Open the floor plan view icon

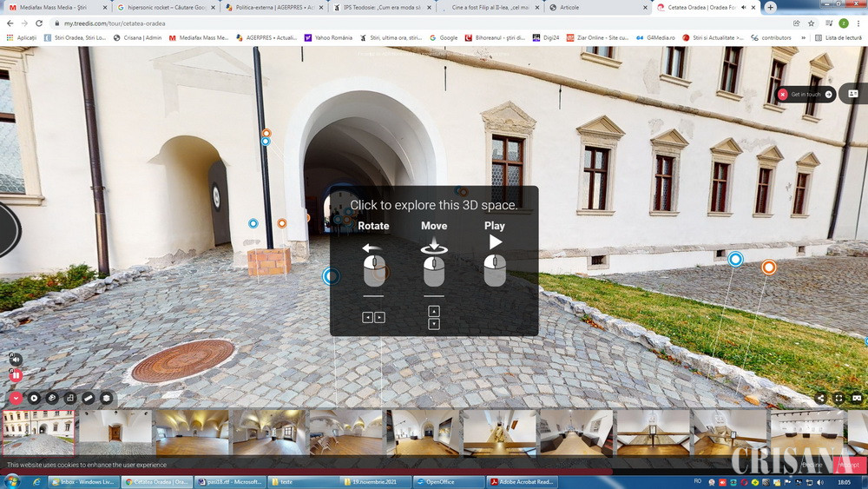[70, 398]
